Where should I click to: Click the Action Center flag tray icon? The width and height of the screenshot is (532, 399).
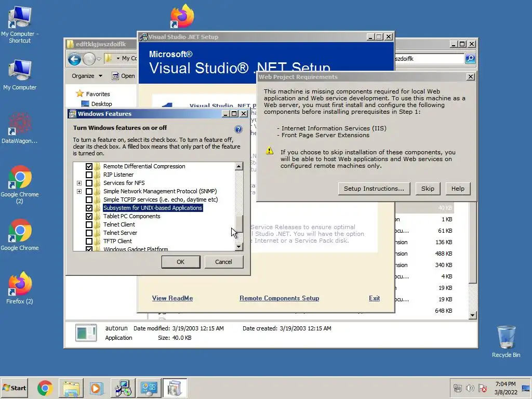[x=483, y=388]
